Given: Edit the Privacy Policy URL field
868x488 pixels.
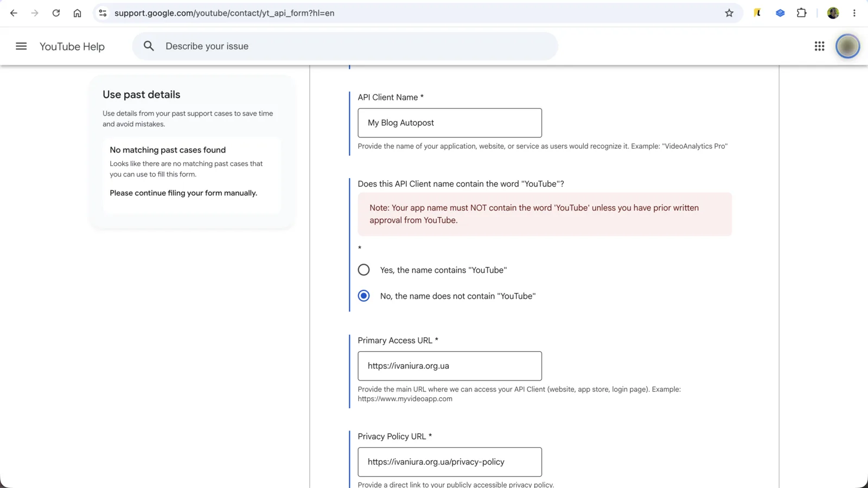Looking at the screenshot, I should click(x=450, y=462).
